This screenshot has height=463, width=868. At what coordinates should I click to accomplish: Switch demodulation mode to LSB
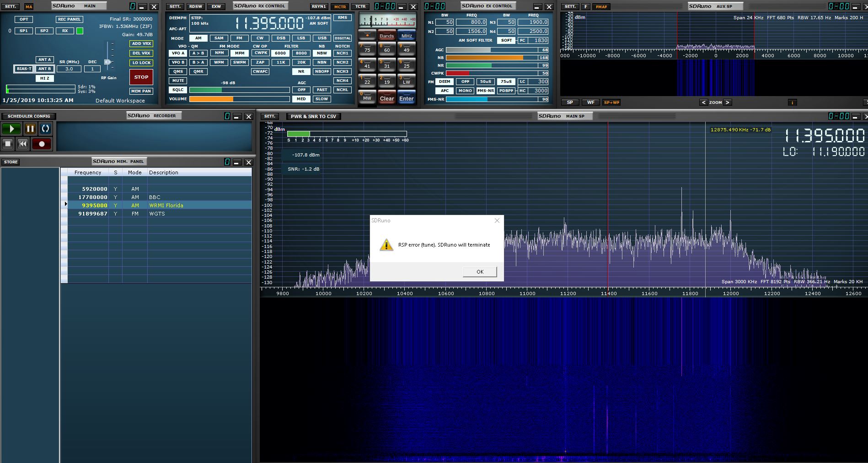coord(301,38)
